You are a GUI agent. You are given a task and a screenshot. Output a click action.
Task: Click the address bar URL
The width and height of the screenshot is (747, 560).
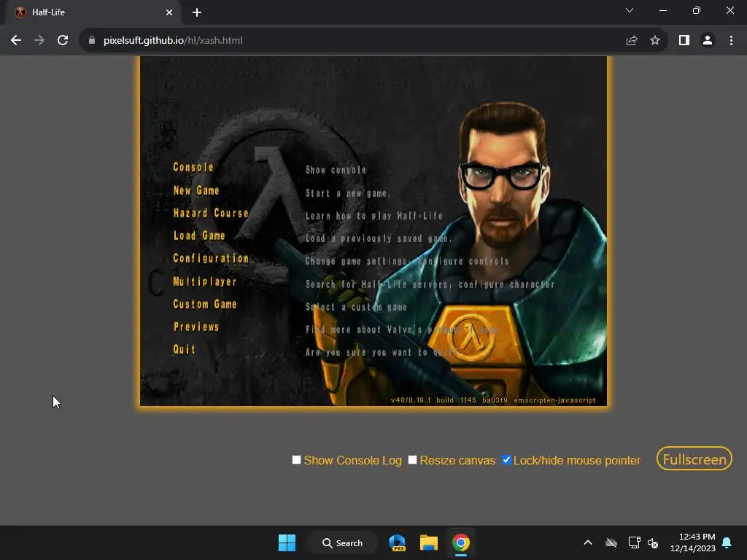[x=173, y=41]
